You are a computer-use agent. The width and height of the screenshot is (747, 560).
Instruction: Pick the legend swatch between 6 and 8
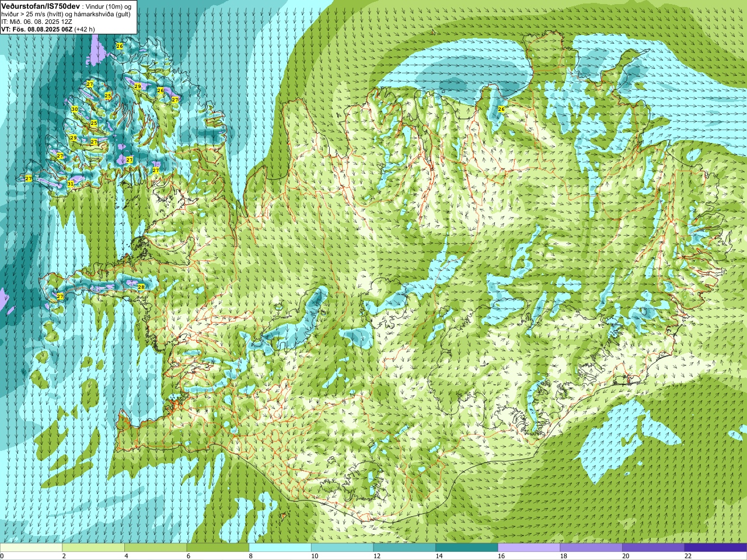coord(218,548)
